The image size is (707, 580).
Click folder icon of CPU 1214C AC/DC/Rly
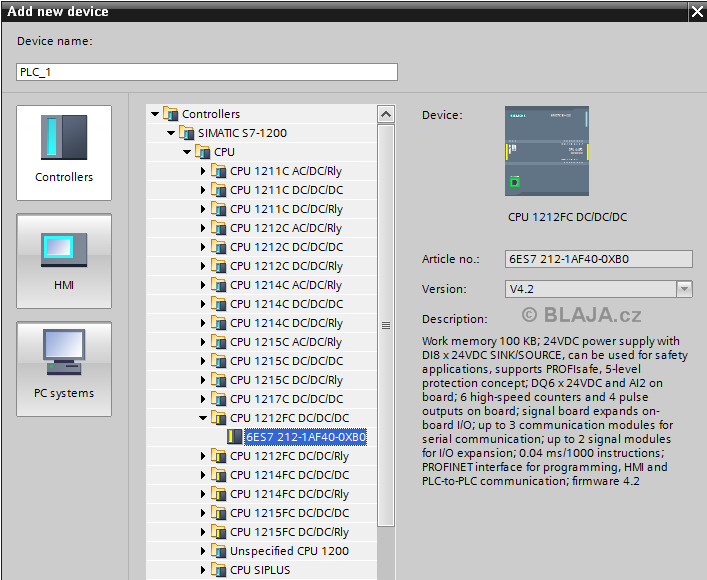pos(219,285)
